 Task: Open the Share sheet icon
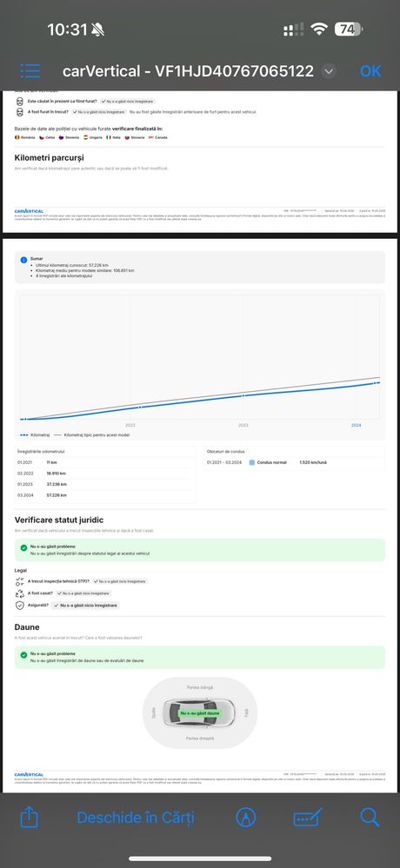click(x=29, y=817)
